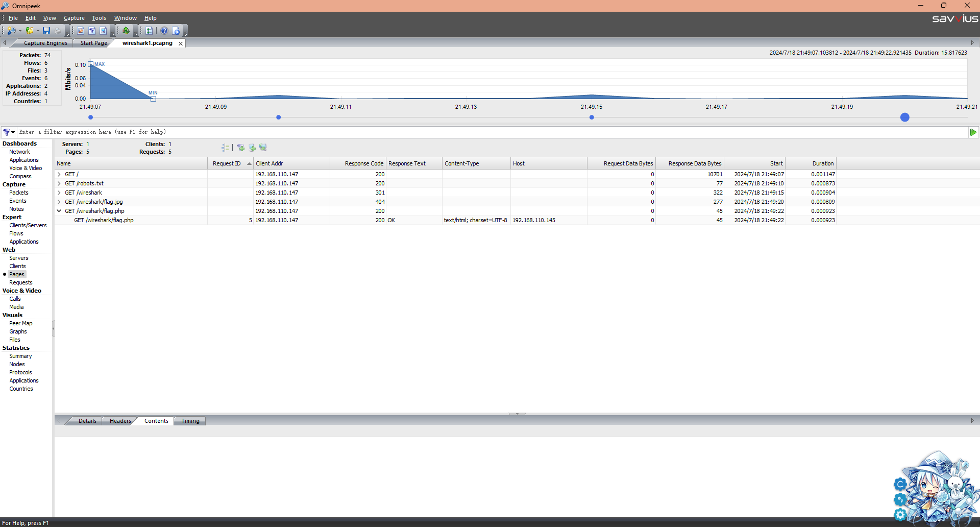Click the Insert Into Name Table icon
The image size is (980, 527).
click(252, 148)
